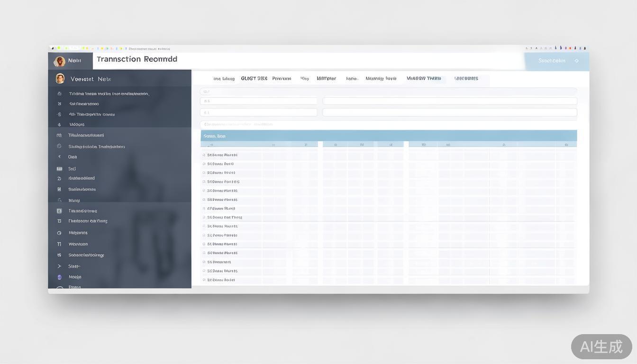Click the first icon under the sidebar user name
This screenshot has width=637, height=364.
pos(59,94)
